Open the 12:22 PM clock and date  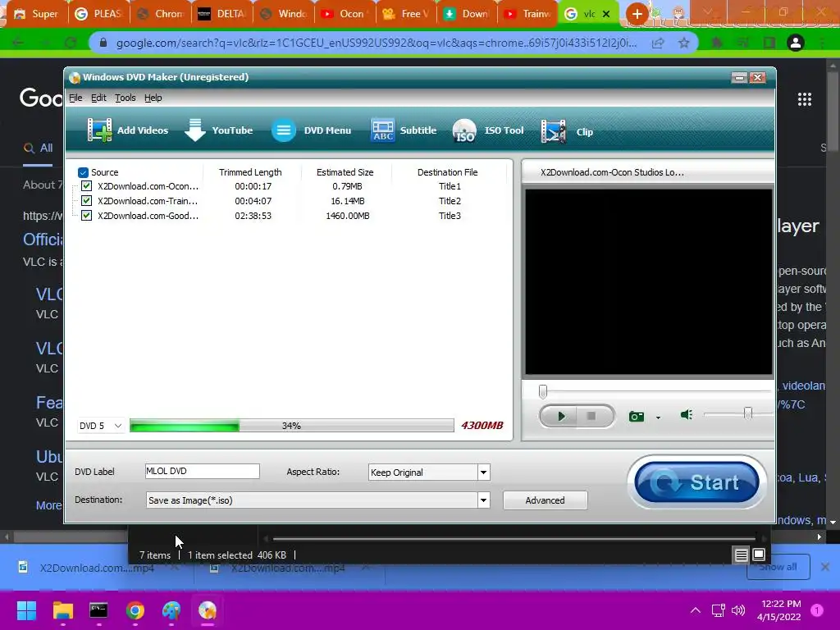pos(779,610)
